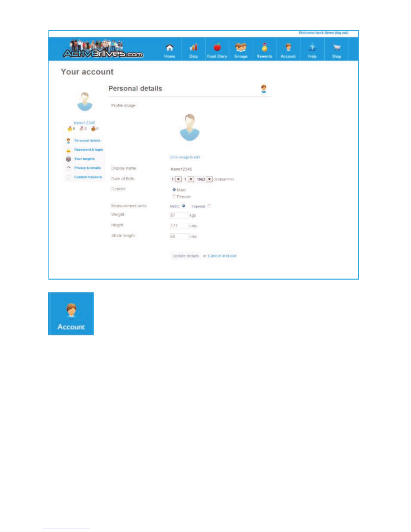Open Your targets in the sidebar
The image size is (411, 532).
[84, 159]
